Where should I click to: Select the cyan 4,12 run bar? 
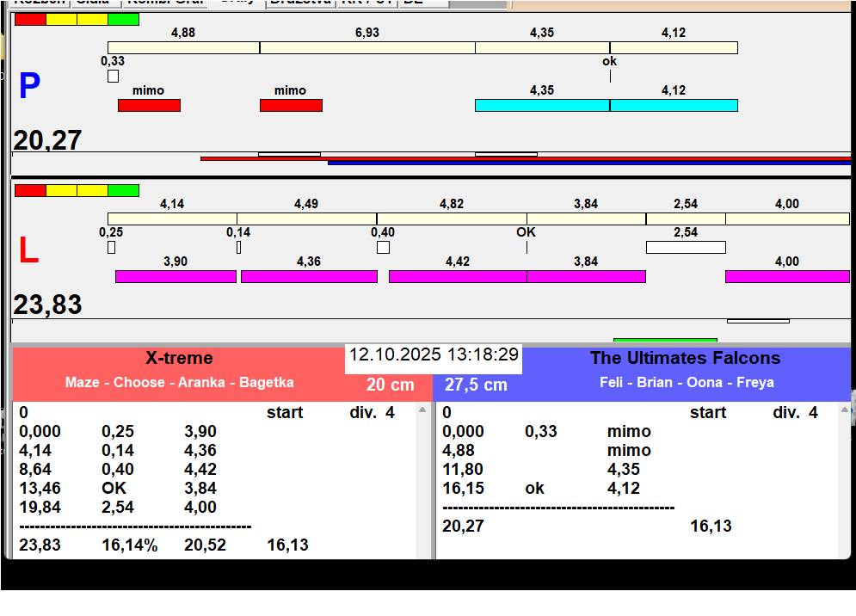click(674, 105)
